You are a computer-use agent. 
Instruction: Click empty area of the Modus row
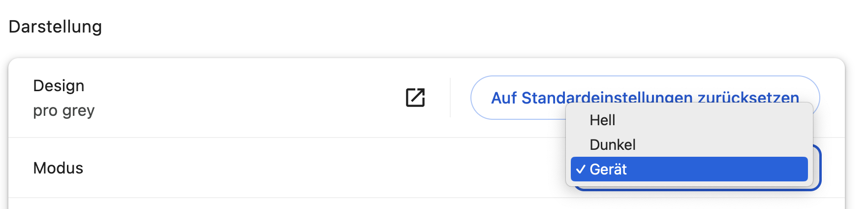tap(320, 168)
